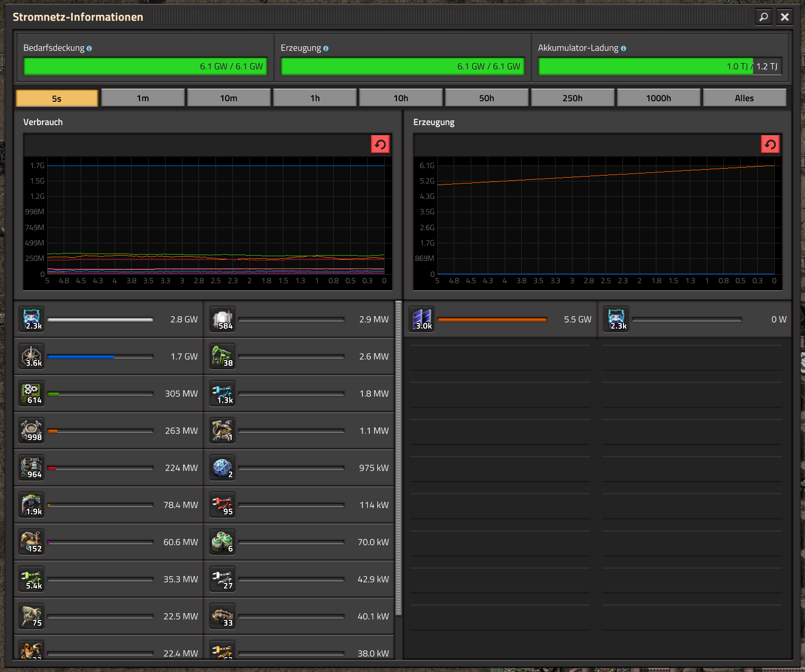Open the search magnifier in title bar
The image size is (805, 672).
coord(763,17)
